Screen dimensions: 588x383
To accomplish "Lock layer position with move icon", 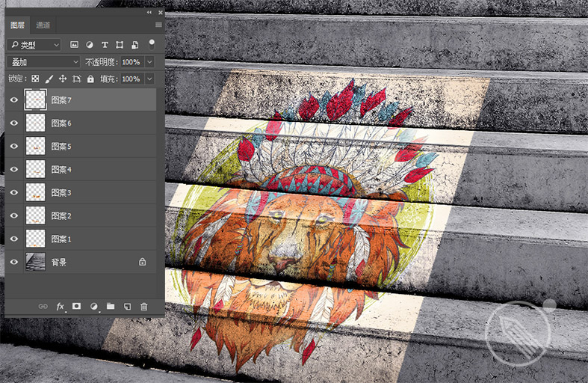I will coord(63,79).
